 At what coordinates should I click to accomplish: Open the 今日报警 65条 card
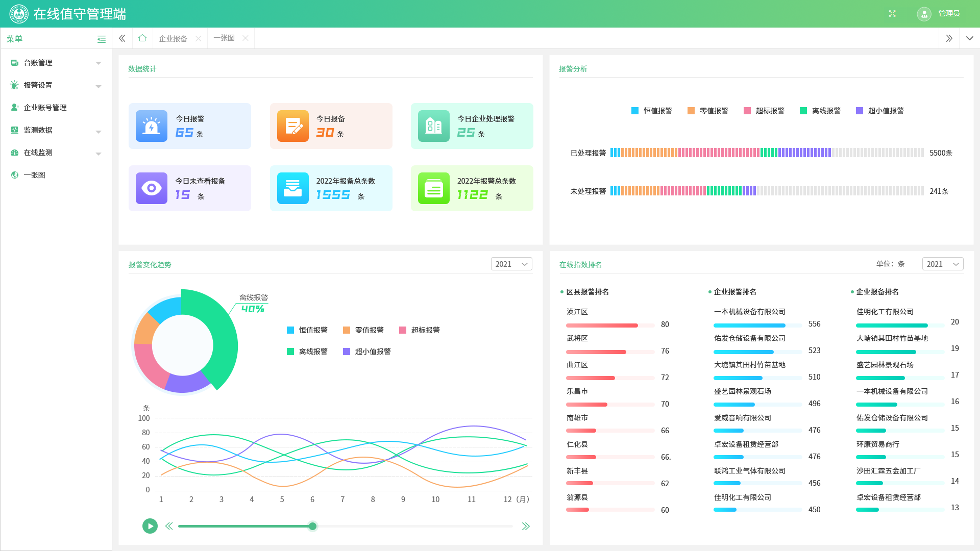tap(190, 126)
